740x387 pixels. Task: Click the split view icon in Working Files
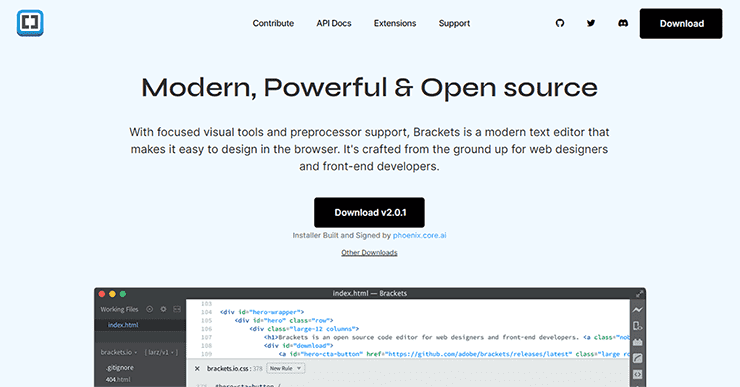[177, 309]
